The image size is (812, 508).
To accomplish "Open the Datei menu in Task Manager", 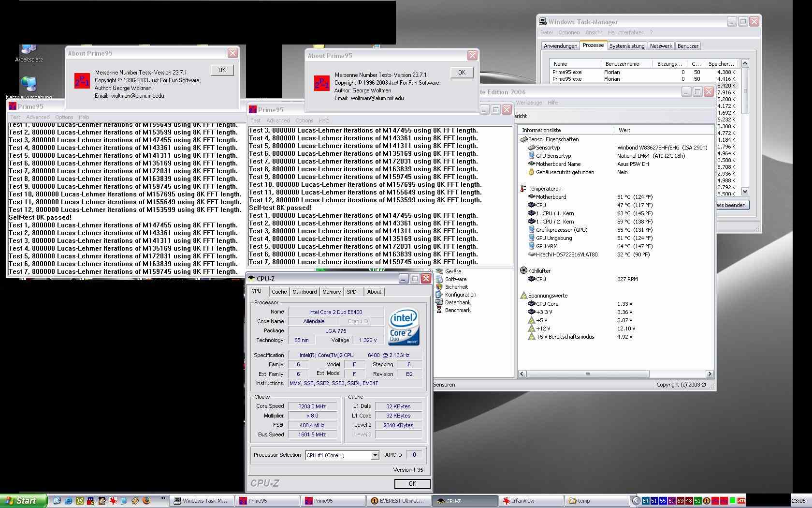I will coord(547,32).
